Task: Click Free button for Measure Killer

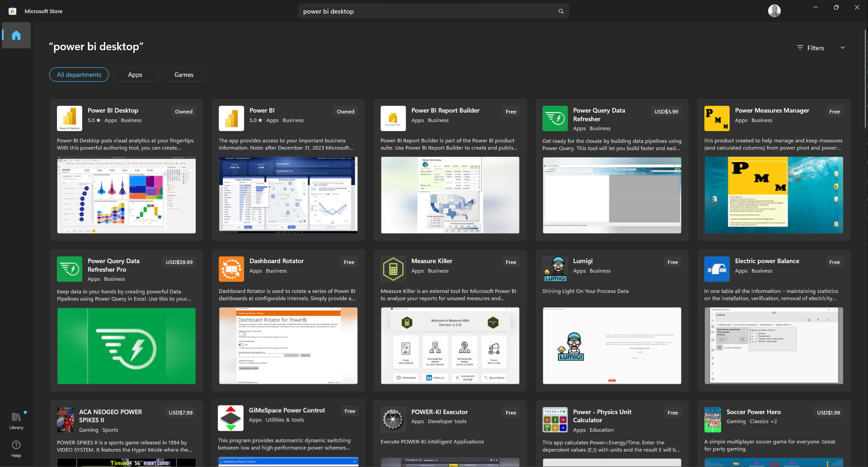Action: pyautogui.click(x=511, y=262)
